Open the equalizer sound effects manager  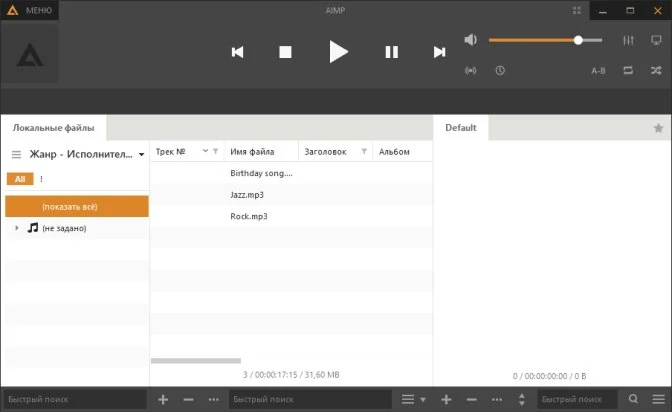[x=628, y=40]
